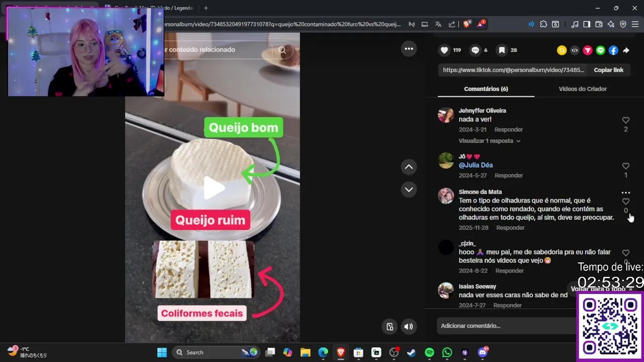Open Brave Rewards triangle icon
This screenshot has width=644, height=362.
(480, 24)
